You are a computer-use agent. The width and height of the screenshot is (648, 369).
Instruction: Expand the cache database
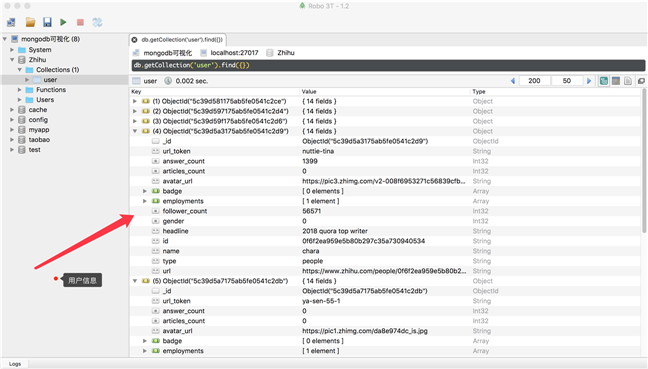click(x=12, y=110)
